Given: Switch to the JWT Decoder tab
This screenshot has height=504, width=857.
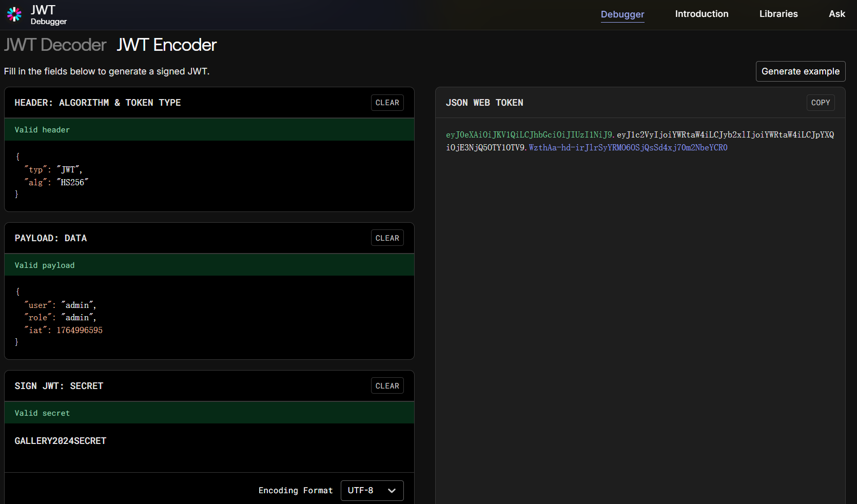Looking at the screenshot, I should pyautogui.click(x=55, y=45).
